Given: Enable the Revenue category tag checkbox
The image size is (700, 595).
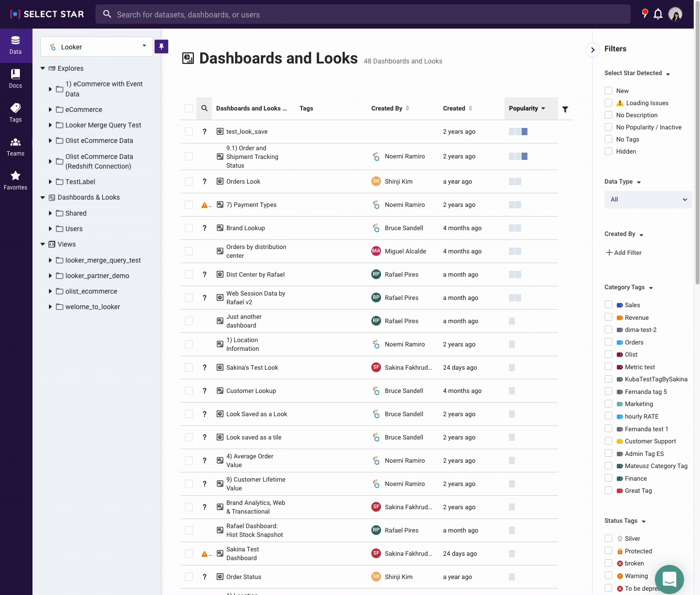Looking at the screenshot, I should coord(608,317).
